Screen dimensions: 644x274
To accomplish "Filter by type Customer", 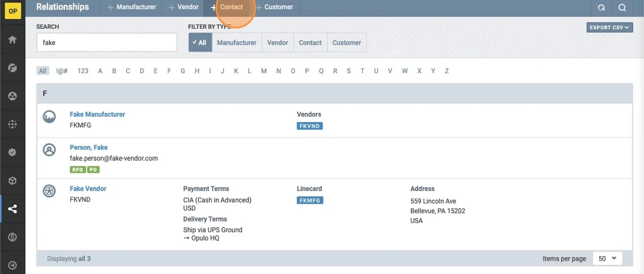I will pyautogui.click(x=347, y=43).
